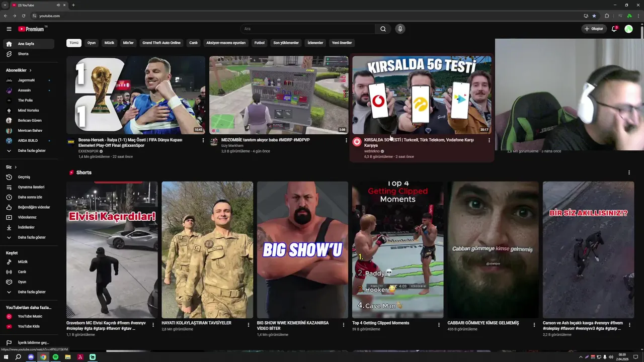The height and width of the screenshot is (362, 644).
Task: Open the Chrome three-dot menu
Action: point(638,16)
